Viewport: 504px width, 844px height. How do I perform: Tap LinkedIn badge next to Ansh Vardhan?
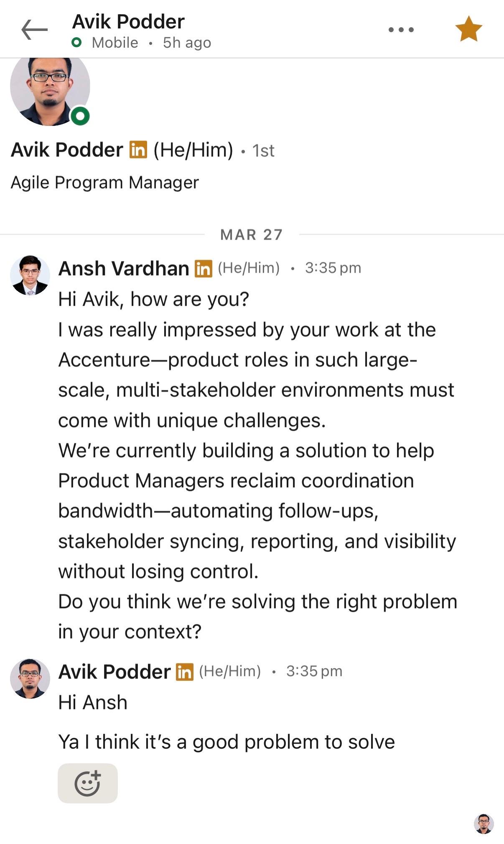coord(204,269)
